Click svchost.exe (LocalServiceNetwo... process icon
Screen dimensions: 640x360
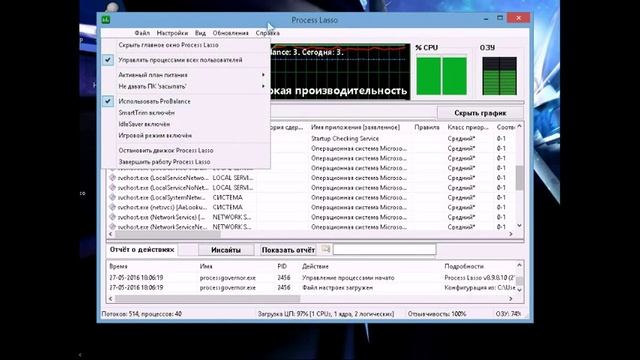coord(112,178)
